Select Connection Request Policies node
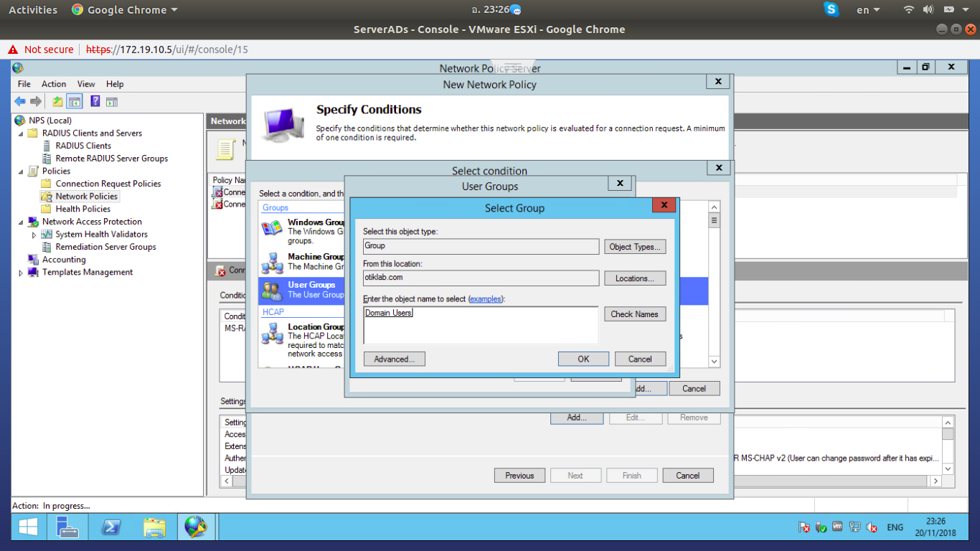The width and height of the screenshot is (980, 551). coord(108,184)
